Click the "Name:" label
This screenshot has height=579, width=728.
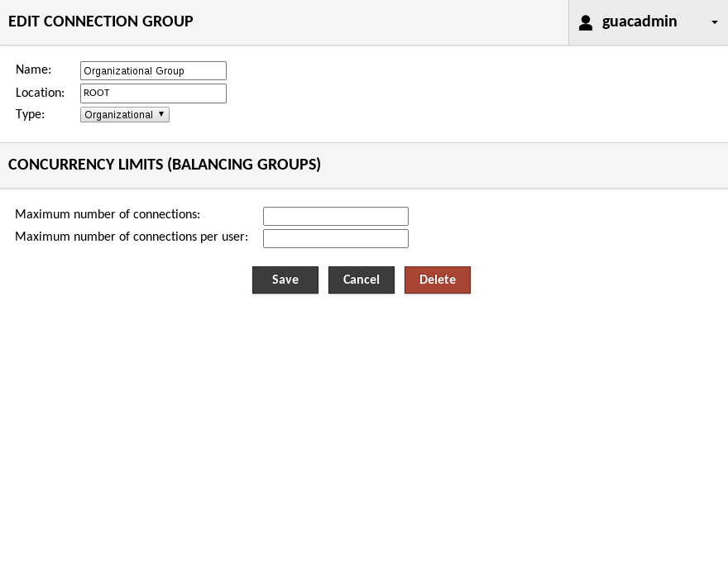tap(33, 69)
